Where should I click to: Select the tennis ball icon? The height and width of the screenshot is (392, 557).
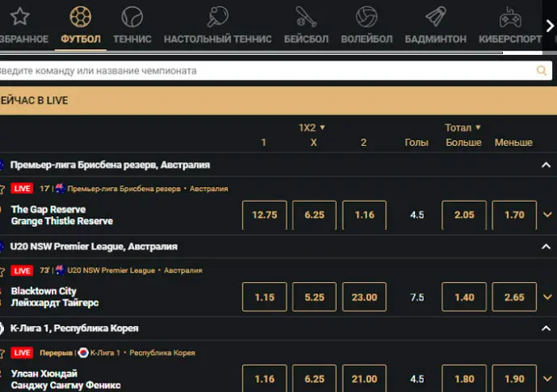coord(132,17)
